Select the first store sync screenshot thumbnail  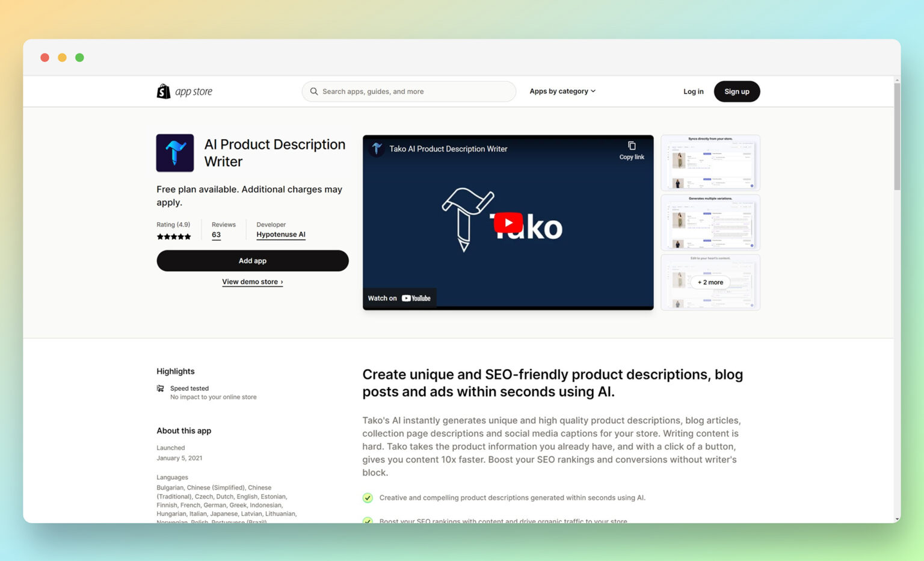710,163
